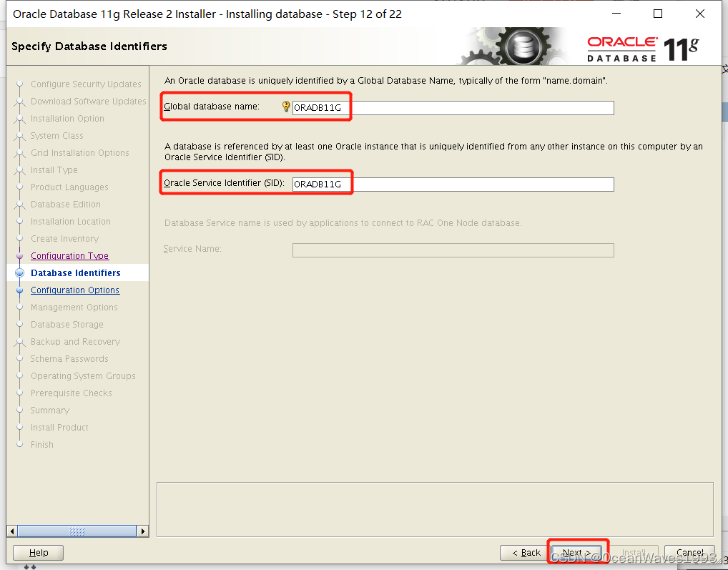The image size is (728, 570).
Task: Click the current-step bullet beside Database Identifiers
Action: 19,273
